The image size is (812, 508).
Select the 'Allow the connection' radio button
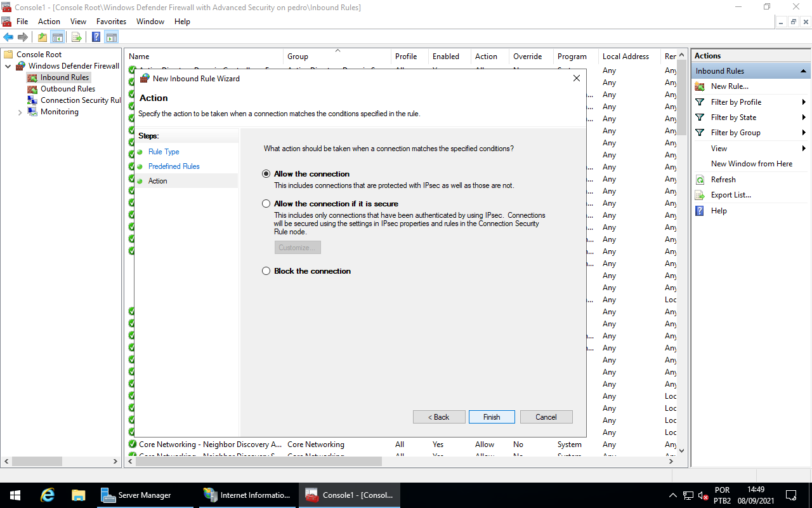[266, 174]
